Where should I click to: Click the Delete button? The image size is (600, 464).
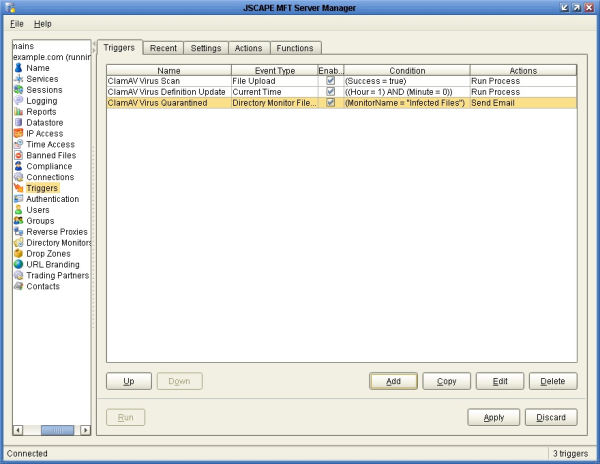coord(553,381)
